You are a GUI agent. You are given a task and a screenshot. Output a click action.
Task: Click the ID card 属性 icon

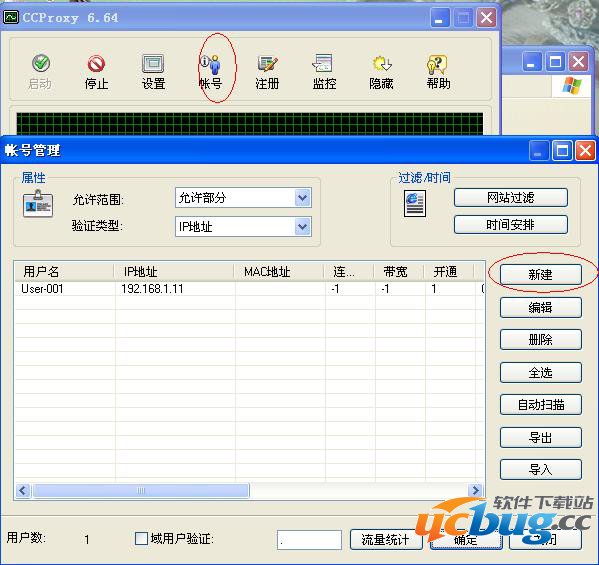(x=38, y=204)
